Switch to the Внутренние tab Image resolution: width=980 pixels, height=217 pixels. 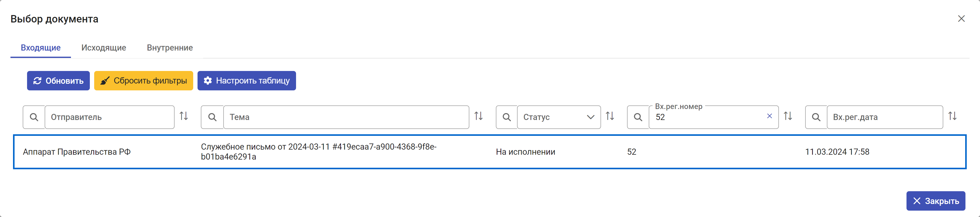pyautogui.click(x=170, y=47)
